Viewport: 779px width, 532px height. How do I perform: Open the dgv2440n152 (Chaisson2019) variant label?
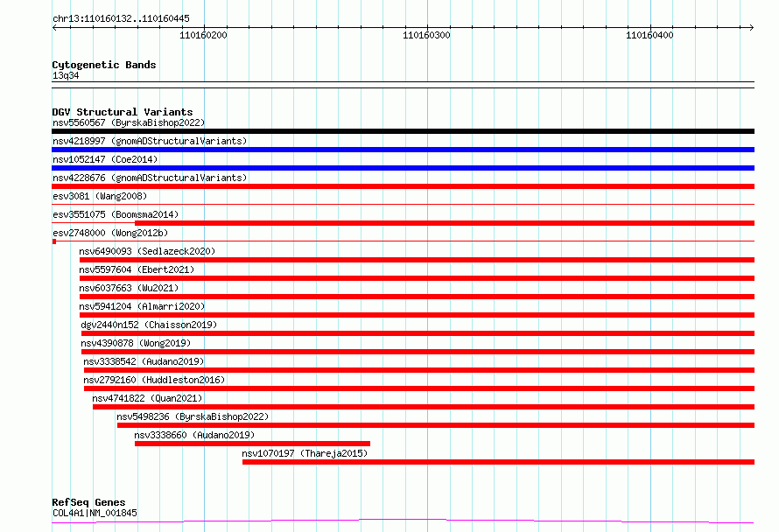coord(149,325)
